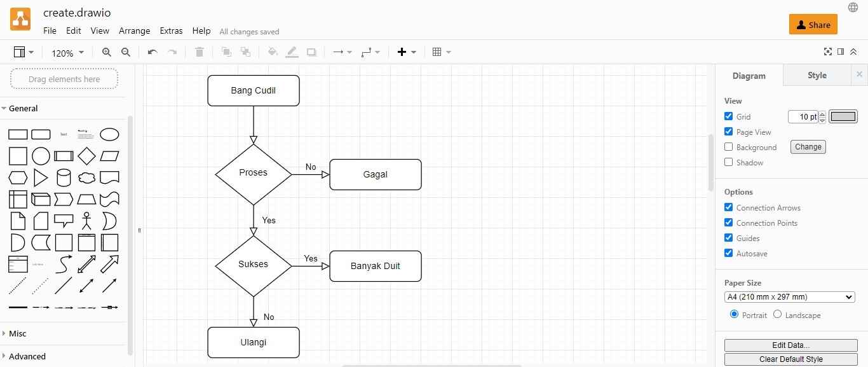This screenshot has height=367, width=868.
Task: Open the view layout dropdown in toolbar
Action: [24, 52]
